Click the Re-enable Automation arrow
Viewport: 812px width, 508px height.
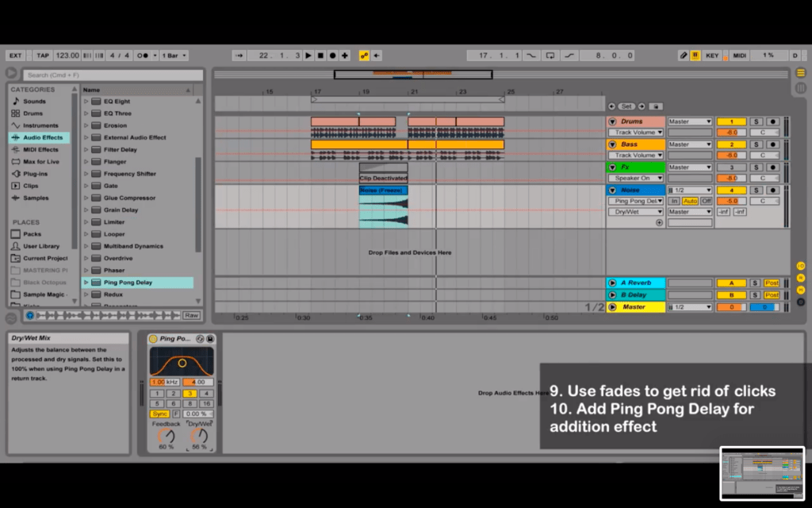(x=377, y=56)
